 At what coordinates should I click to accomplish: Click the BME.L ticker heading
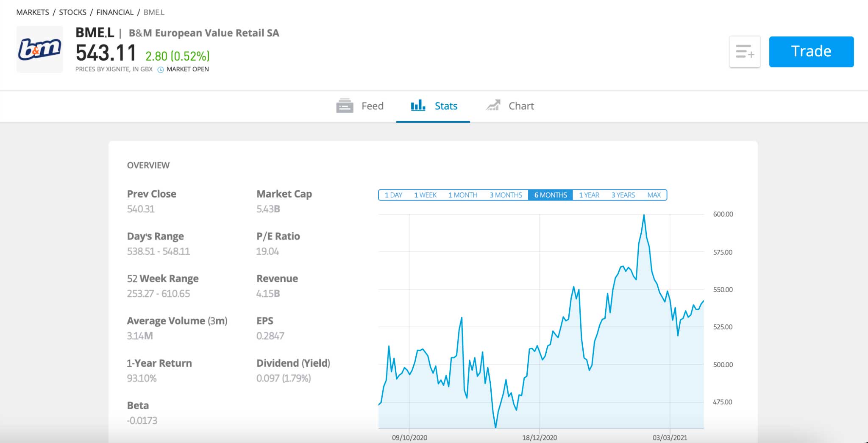click(95, 33)
